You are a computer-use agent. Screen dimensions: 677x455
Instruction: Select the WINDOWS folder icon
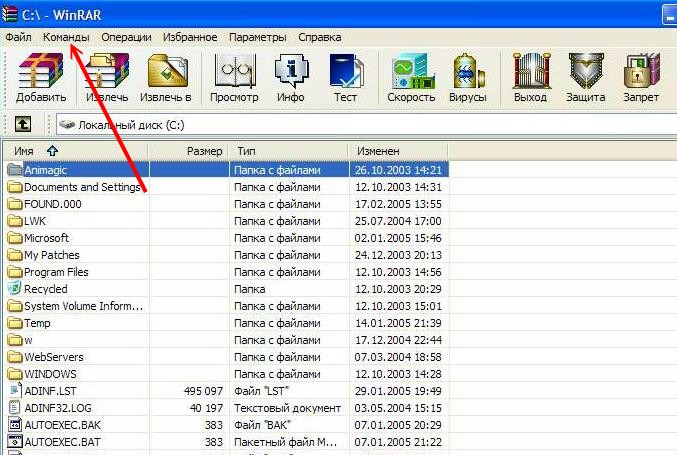click(x=15, y=373)
